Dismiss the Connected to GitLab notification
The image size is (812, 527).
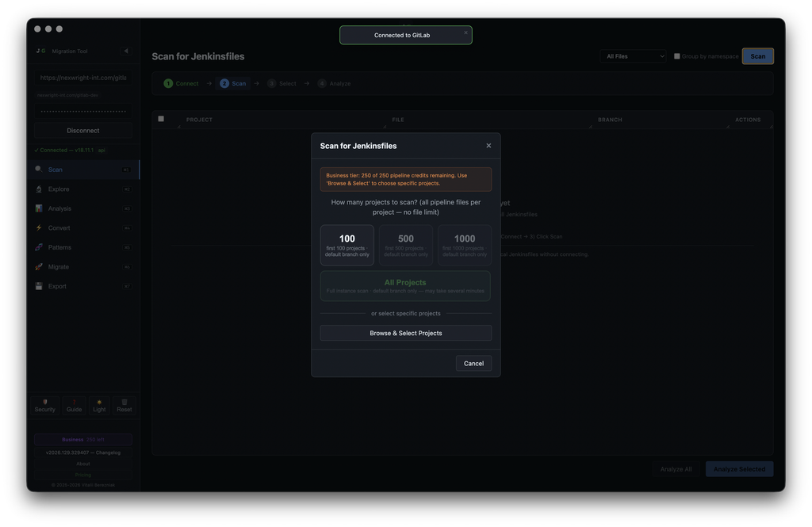click(465, 32)
